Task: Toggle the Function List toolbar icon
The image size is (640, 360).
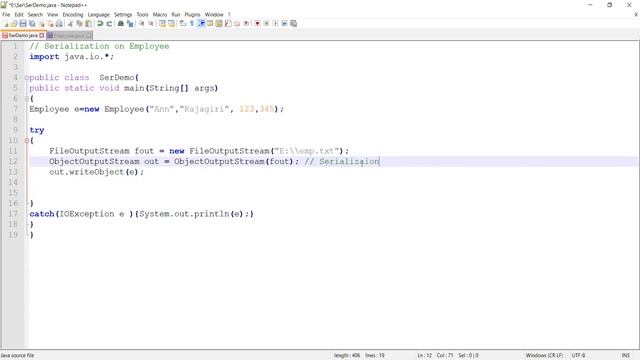Action: tap(228, 24)
